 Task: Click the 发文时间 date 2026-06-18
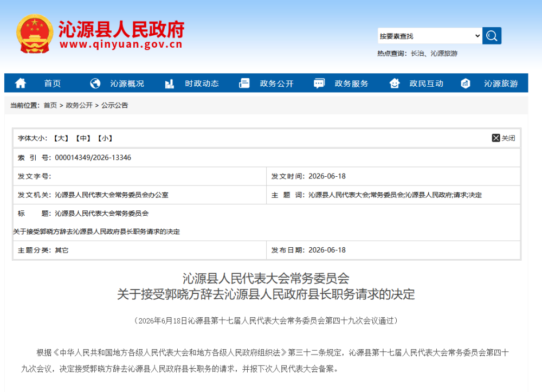click(327, 176)
